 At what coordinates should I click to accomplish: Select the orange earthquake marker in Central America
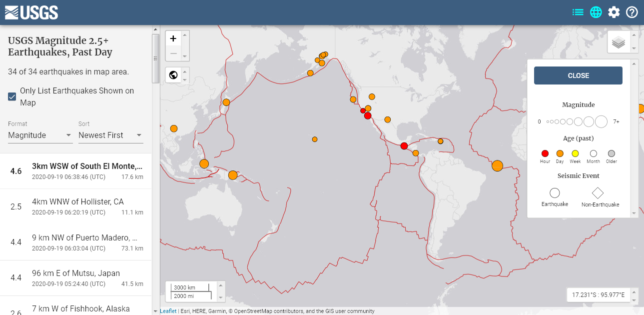pyautogui.click(x=416, y=153)
